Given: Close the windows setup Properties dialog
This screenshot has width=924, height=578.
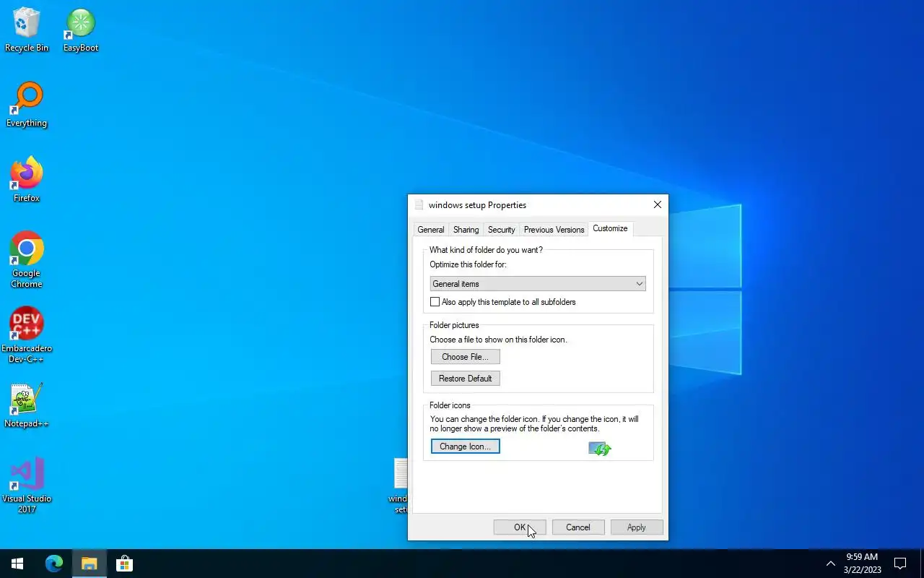Looking at the screenshot, I should pos(657,205).
